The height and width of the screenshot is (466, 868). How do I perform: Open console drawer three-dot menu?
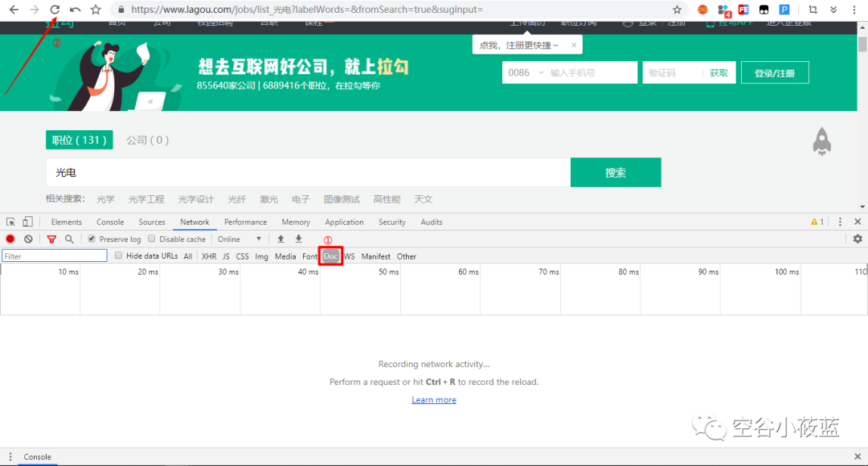tap(10, 456)
